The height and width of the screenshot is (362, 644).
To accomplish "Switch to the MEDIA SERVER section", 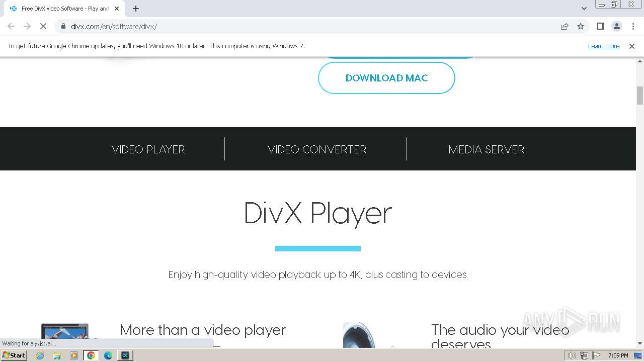I will pos(487,149).
